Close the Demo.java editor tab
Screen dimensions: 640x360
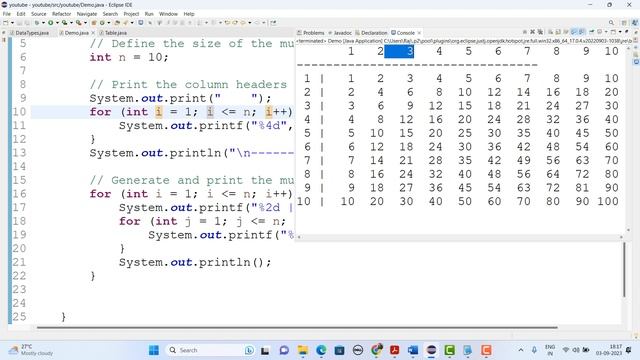pyautogui.click(x=93, y=33)
